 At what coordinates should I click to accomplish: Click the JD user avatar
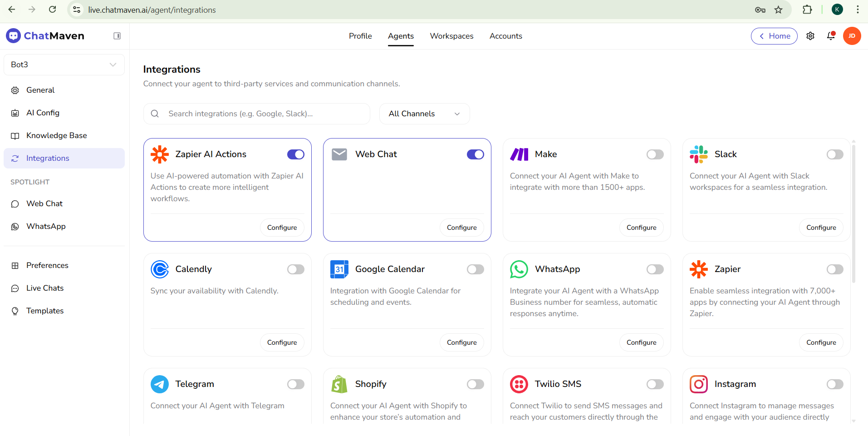tap(852, 36)
